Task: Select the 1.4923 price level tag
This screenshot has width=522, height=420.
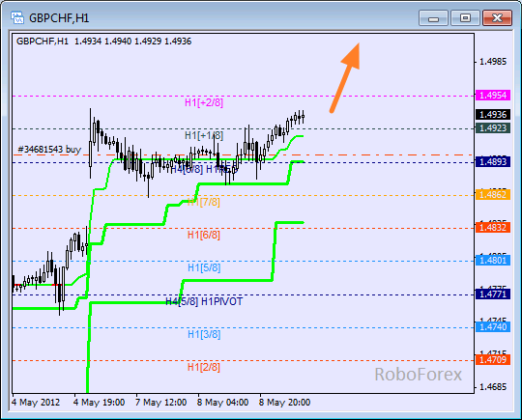Action: (493, 128)
